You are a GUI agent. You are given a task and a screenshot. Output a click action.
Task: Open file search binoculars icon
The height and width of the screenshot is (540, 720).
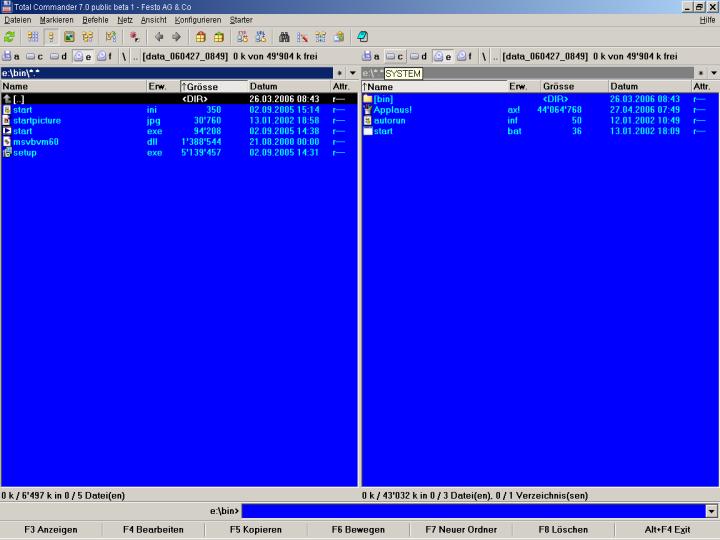click(284, 37)
